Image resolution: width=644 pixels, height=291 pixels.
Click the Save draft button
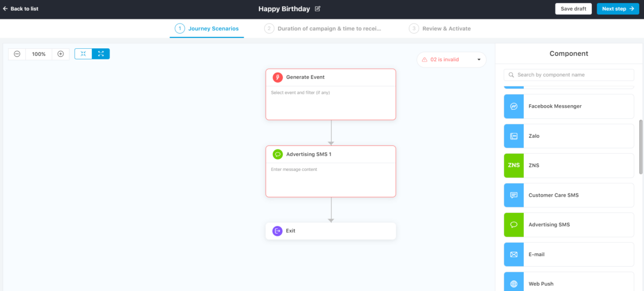(573, 9)
